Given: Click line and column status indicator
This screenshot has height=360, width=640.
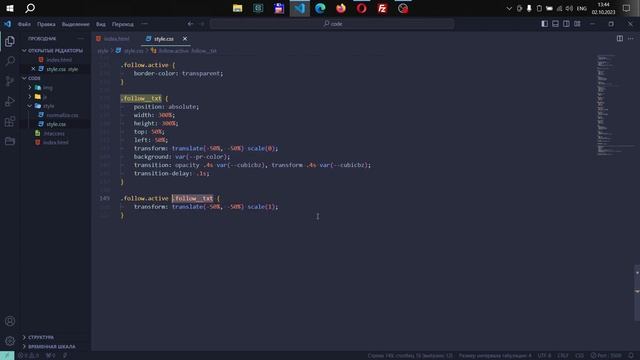Looking at the screenshot, I should pos(410,356).
